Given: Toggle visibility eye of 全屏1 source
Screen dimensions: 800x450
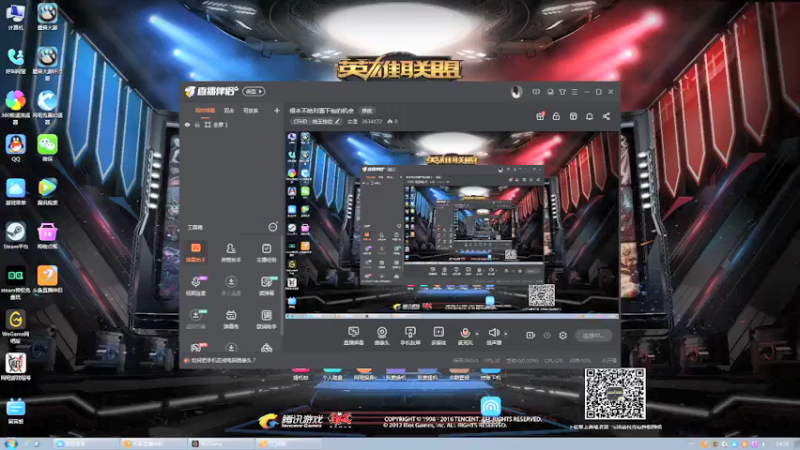Looking at the screenshot, I should pos(187,124).
